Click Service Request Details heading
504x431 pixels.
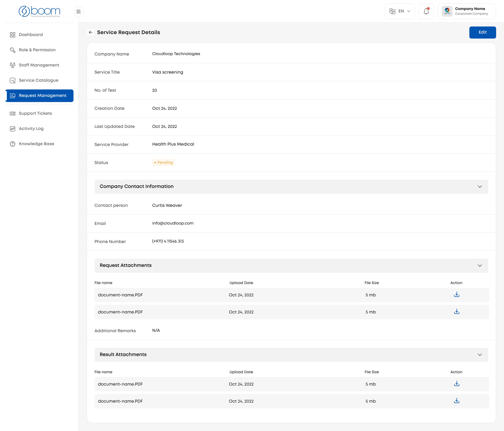click(x=128, y=32)
